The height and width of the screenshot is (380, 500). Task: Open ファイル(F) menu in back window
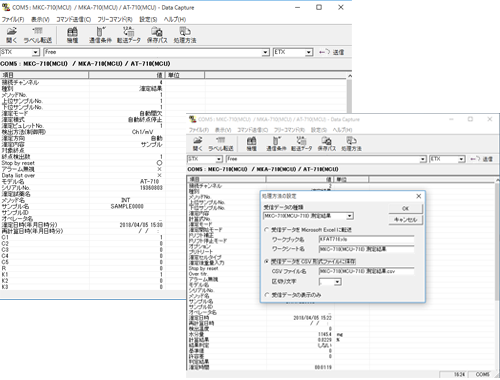[x=13, y=19]
